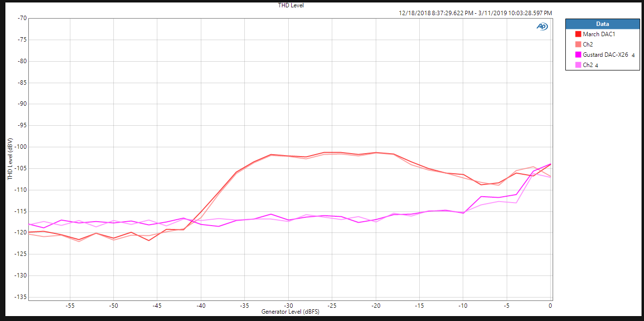Click the Data legend header
644x321 pixels.
pos(602,24)
